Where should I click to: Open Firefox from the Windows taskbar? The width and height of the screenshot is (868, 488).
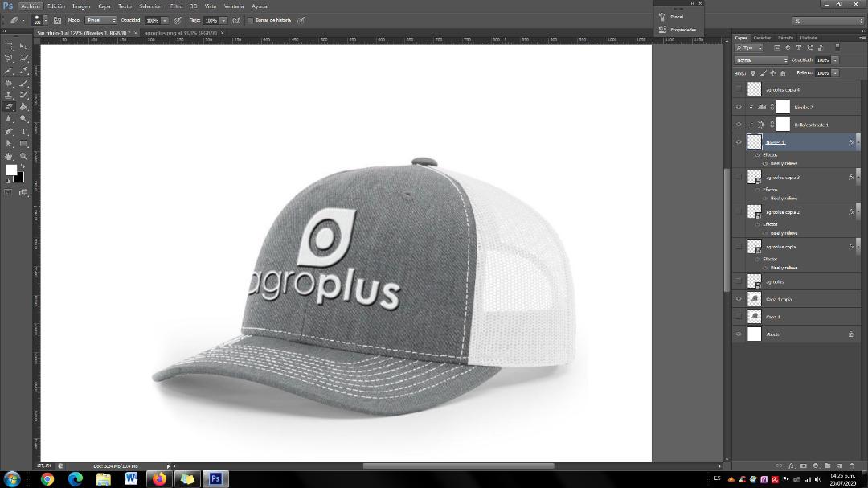pyautogui.click(x=159, y=479)
